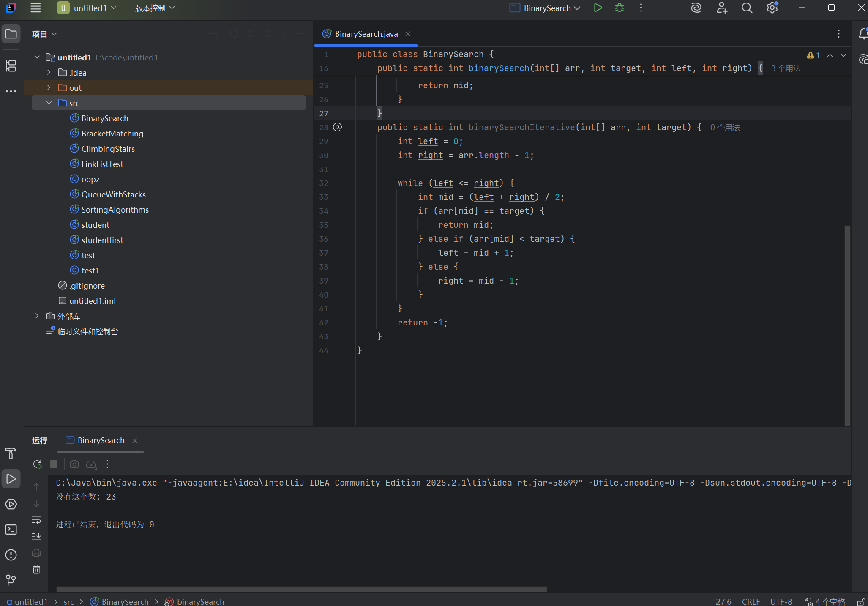Collapse untitled1 root node
This screenshot has width=868, height=606.
37,57
